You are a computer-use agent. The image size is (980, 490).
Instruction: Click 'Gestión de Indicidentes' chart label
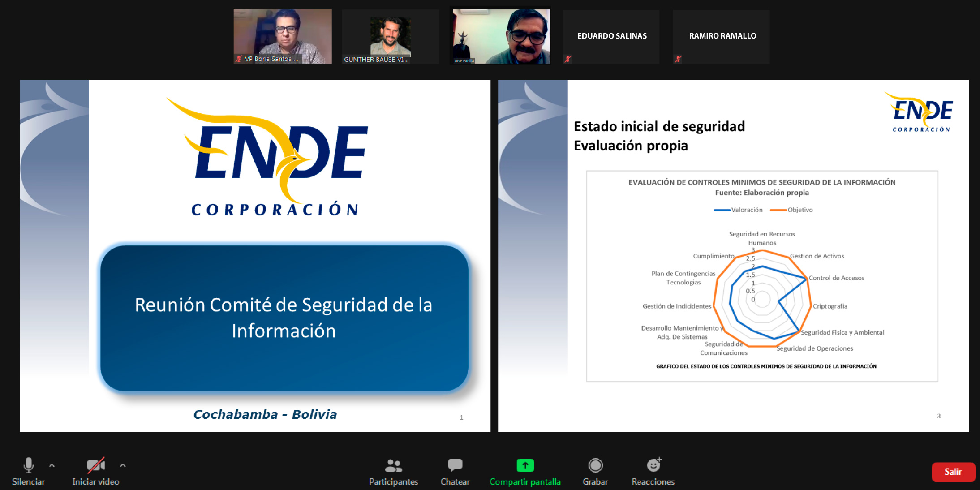pyautogui.click(x=677, y=306)
